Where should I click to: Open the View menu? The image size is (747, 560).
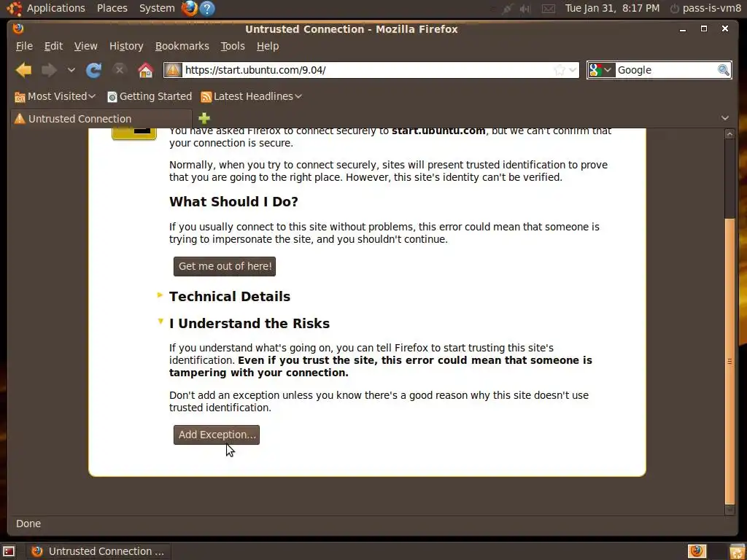click(x=86, y=46)
